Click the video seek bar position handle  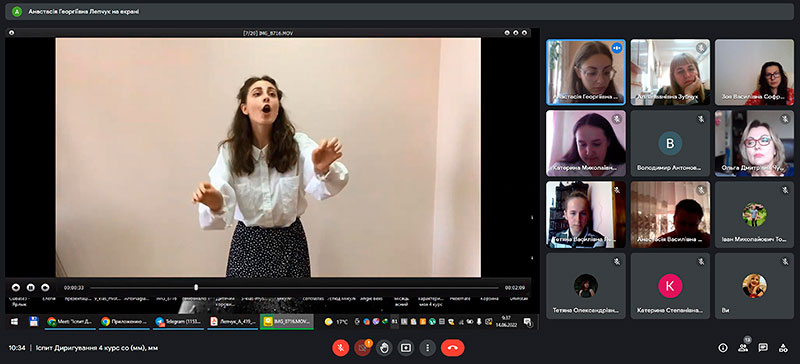[196, 287]
